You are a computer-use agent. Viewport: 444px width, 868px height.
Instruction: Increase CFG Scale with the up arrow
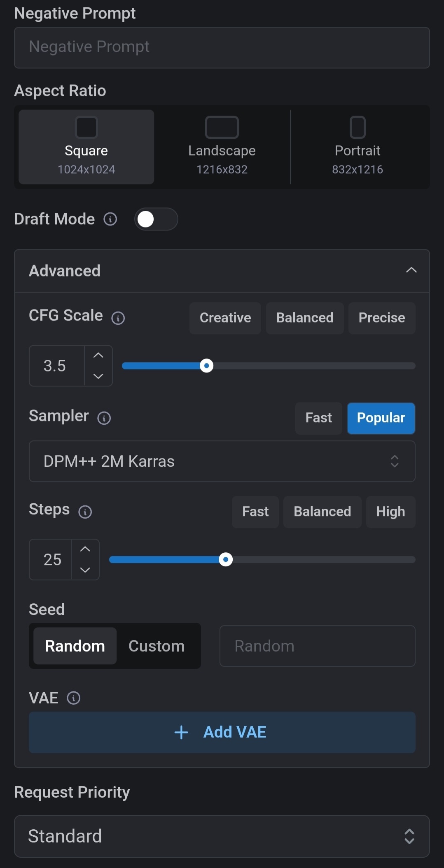(98, 356)
